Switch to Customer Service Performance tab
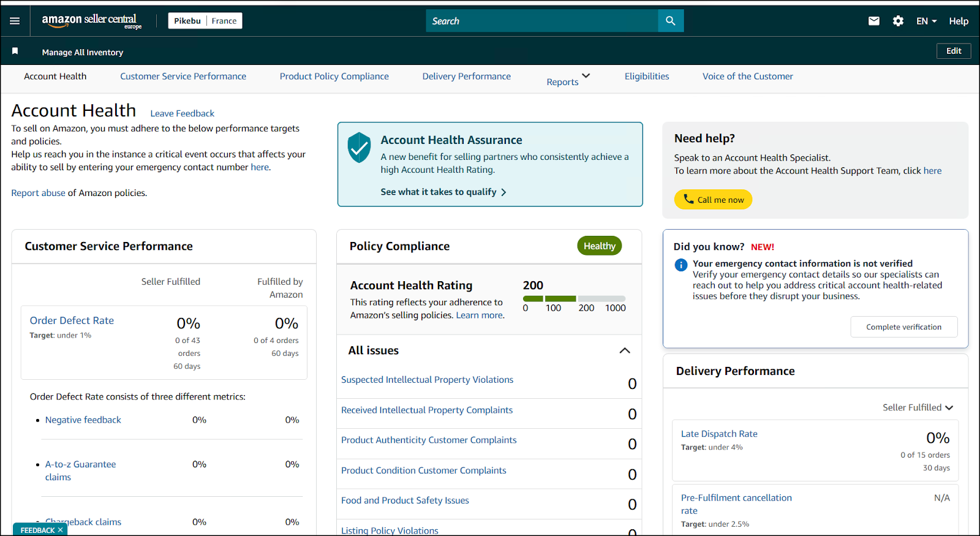The width and height of the screenshot is (980, 536). [x=183, y=76]
